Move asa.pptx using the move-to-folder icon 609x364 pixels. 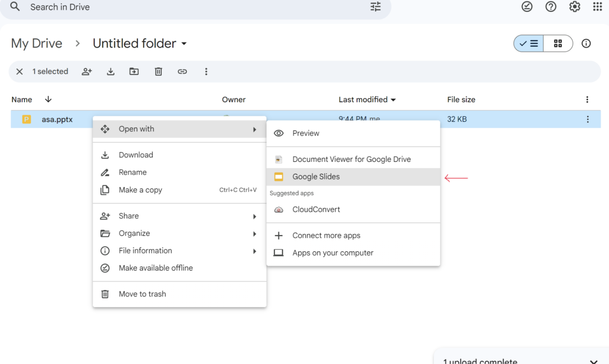[134, 72]
